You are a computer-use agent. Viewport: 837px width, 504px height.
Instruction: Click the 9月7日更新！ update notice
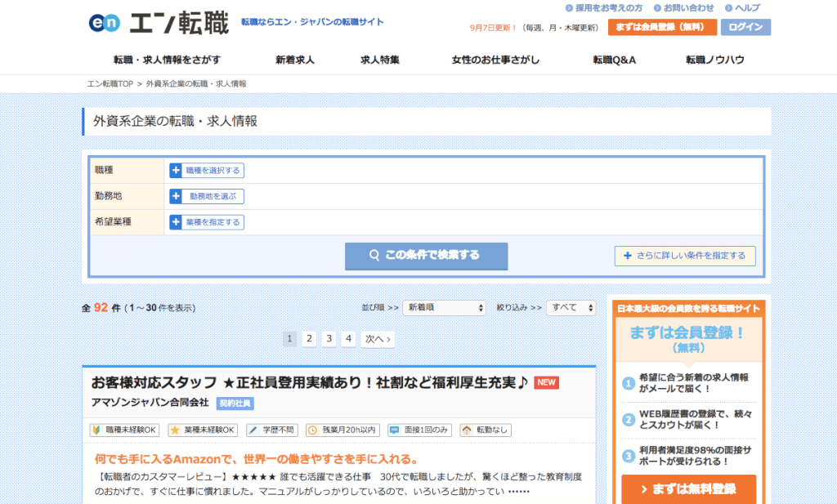click(x=493, y=28)
